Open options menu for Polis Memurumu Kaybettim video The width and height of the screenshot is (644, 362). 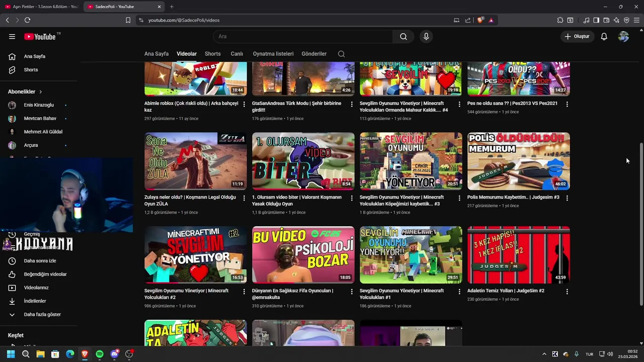567,198
